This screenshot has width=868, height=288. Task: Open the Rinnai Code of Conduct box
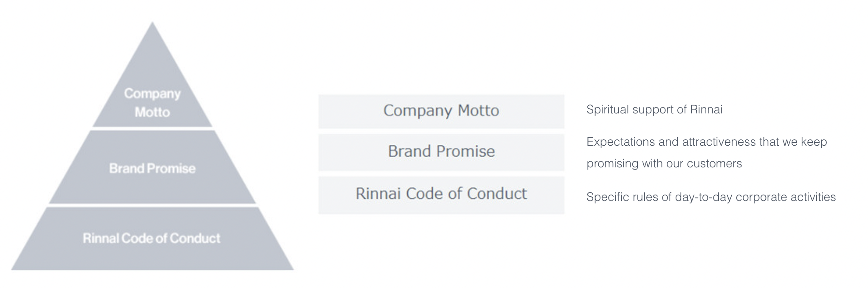[441, 195]
